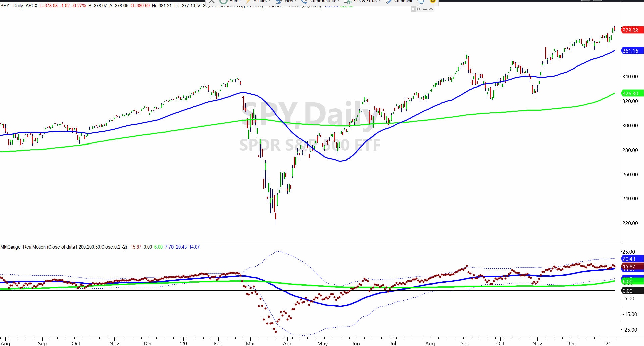Click the smiley feedback icon
644x346 pixels.
tap(433, 1)
